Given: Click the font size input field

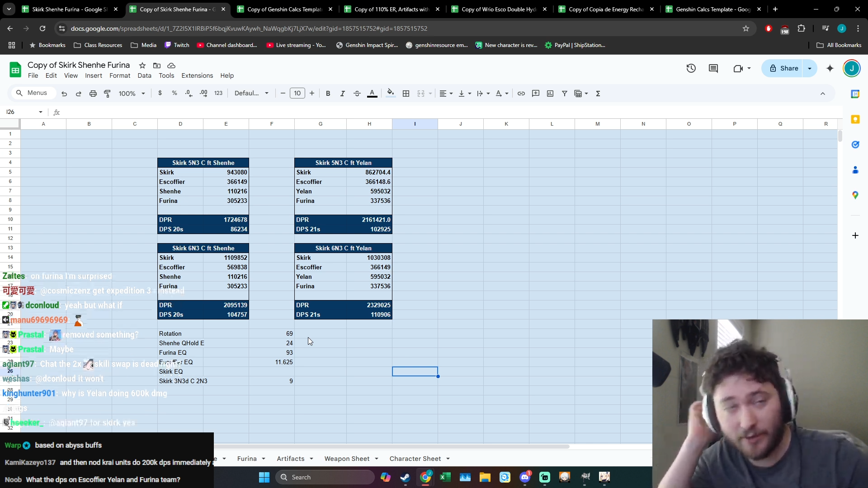Looking at the screenshot, I should tap(297, 93).
